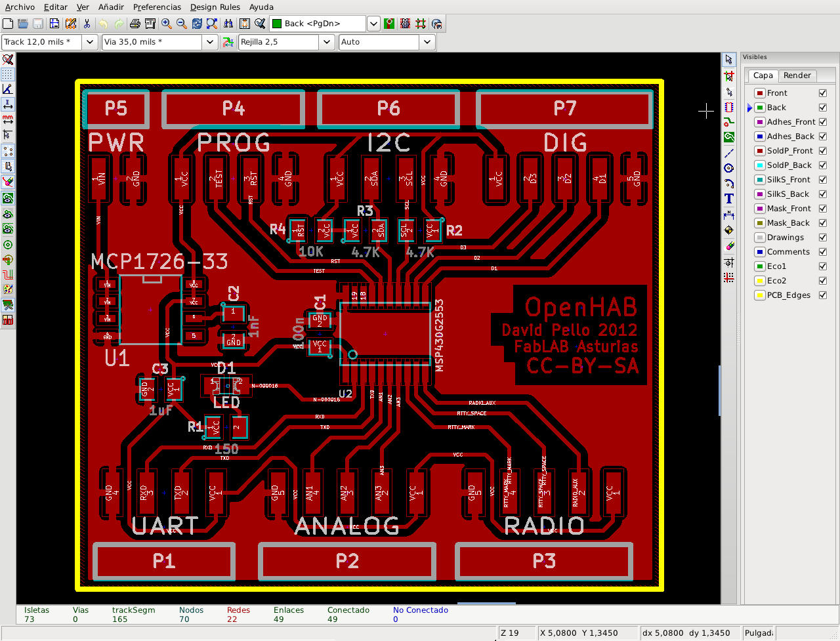The image size is (840, 641).
Task: Select the Add filled zones tool
Action: (729, 137)
